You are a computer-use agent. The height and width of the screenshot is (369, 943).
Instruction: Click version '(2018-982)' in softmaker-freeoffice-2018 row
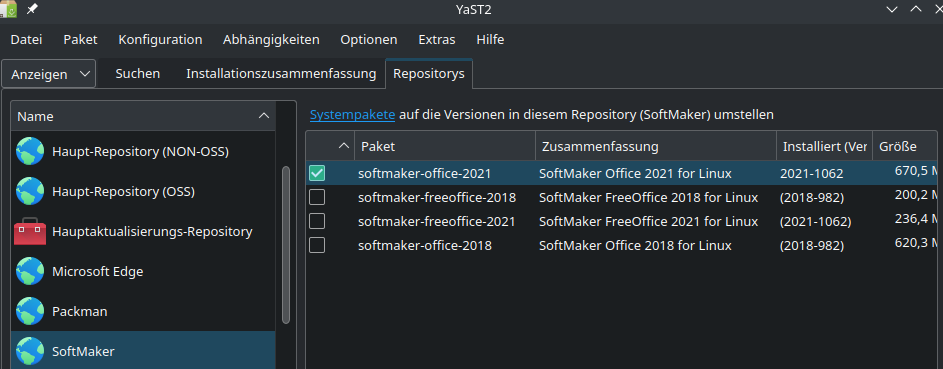[812, 197]
